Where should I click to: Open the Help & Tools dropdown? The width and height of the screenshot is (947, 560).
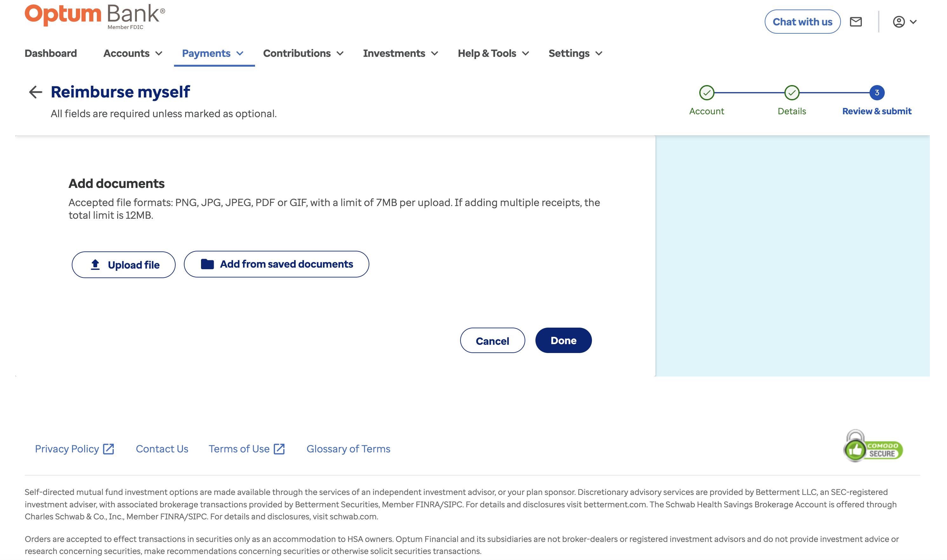(x=493, y=53)
